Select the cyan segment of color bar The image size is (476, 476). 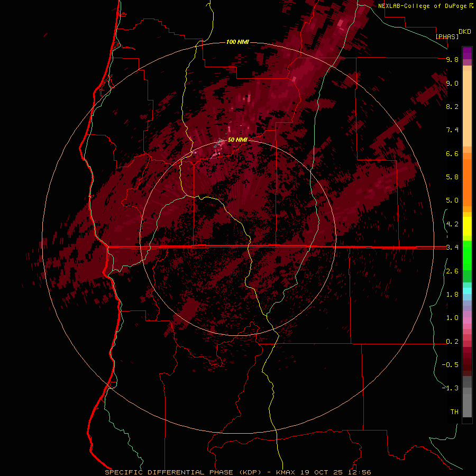point(467,291)
